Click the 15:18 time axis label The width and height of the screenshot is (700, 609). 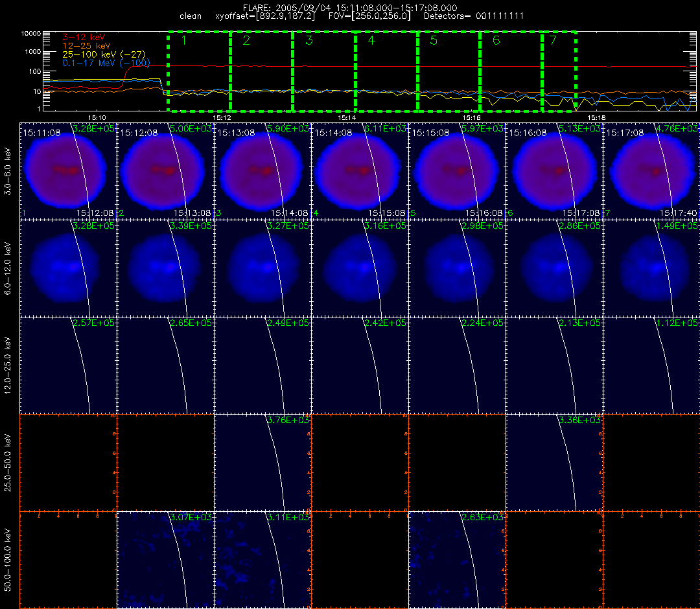596,118
